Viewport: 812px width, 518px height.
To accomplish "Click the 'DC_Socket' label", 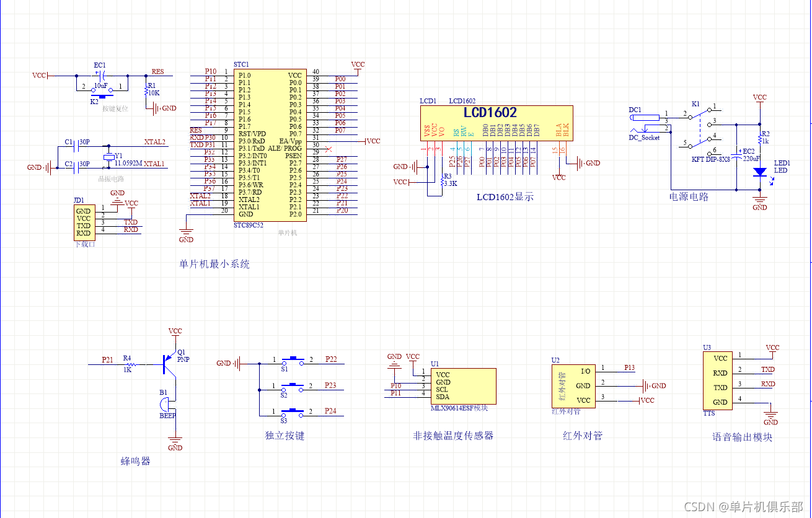I will [645, 138].
